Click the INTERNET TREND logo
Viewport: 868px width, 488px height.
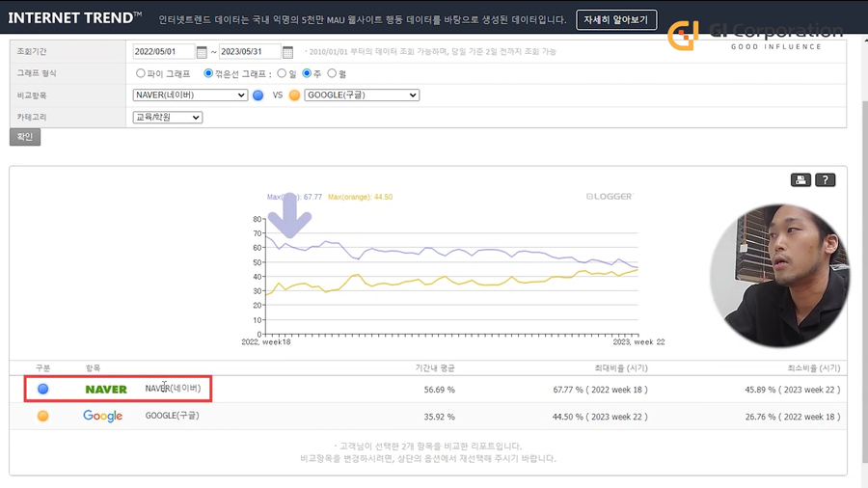point(74,17)
